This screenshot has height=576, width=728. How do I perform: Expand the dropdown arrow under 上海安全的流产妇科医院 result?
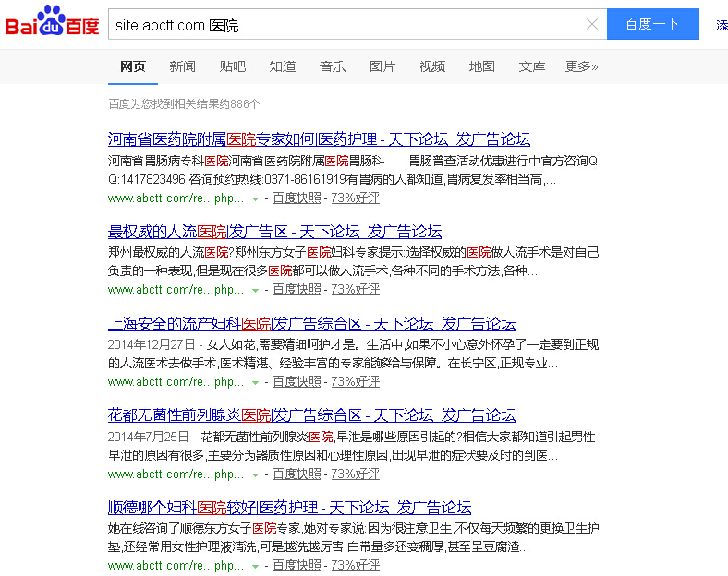pyautogui.click(x=256, y=382)
